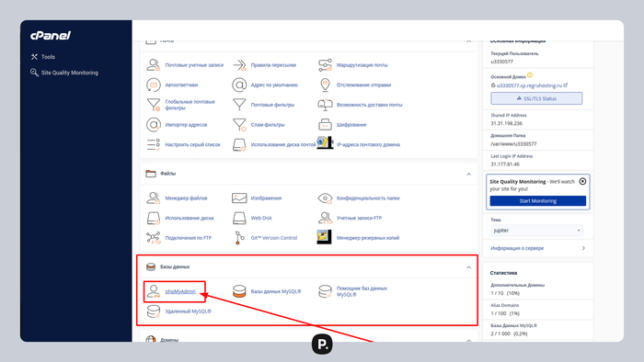Collapse the Почта section chevron

click(468, 41)
